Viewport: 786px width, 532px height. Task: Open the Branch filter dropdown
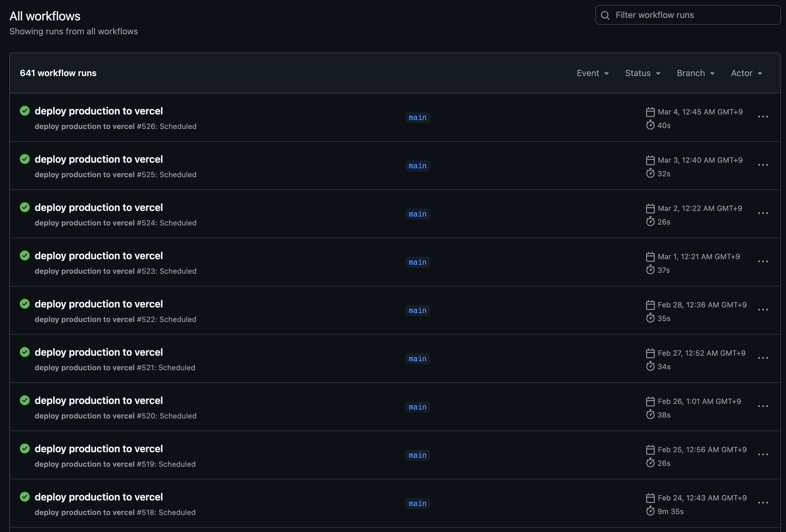tap(695, 73)
